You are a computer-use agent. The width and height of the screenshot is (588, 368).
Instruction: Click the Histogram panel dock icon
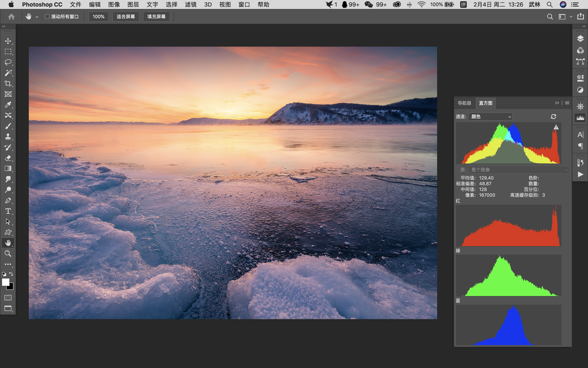pyautogui.click(x=580, y=118)
